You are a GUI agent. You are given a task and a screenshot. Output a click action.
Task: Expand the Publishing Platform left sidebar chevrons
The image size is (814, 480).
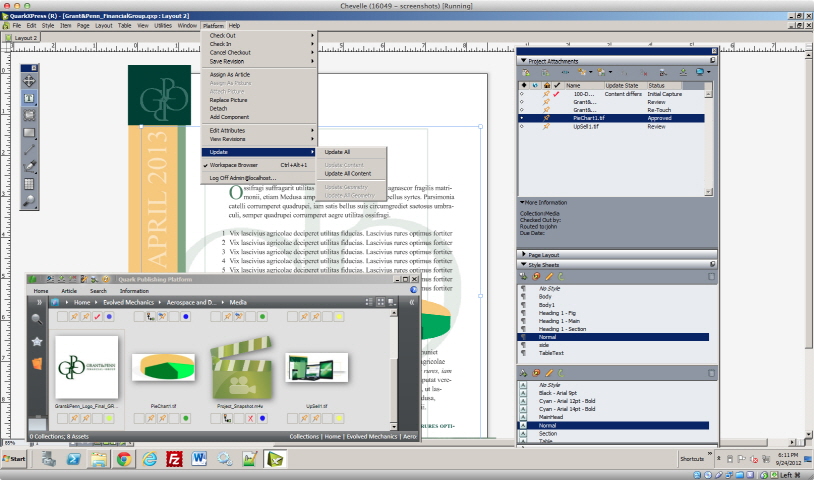point(39,302)
